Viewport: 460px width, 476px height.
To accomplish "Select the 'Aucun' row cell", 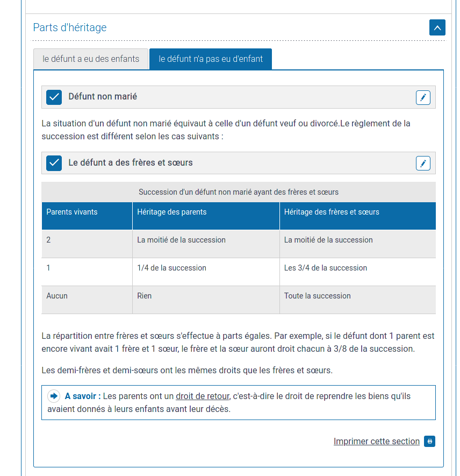I will 57,296.
